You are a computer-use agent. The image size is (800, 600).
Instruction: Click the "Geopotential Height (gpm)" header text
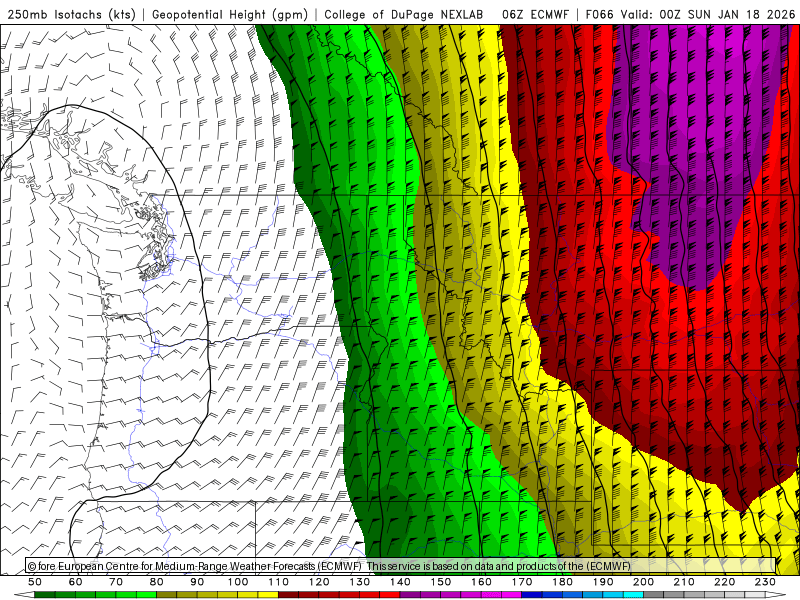tap(230, 15)
